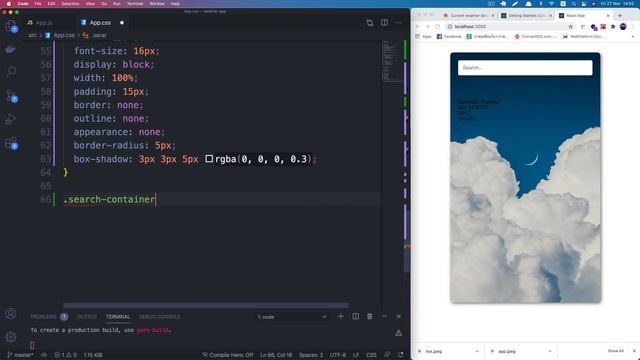Close the terminal panel
The height and width of the screenshot is (360, 640).
tap(399, 316)
